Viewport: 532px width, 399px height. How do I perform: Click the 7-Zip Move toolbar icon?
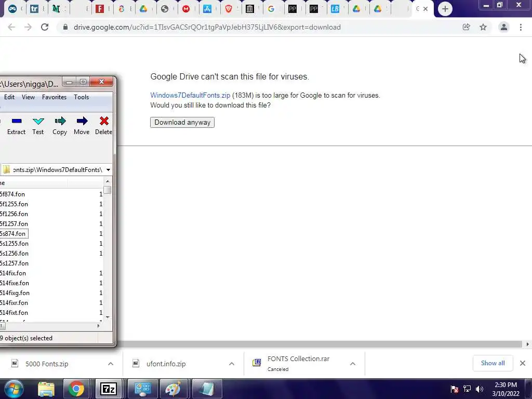82,121
